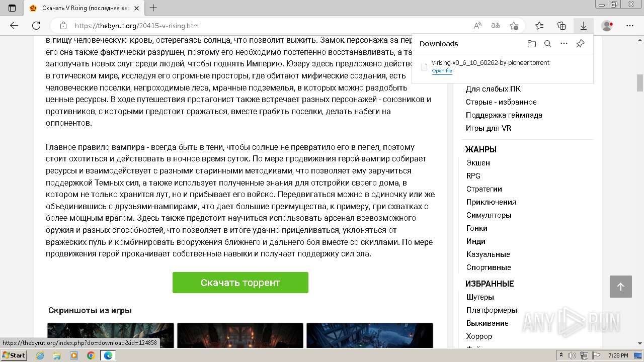Open the Settings and more menu
Image resolution: width=644 pixels, height=362 pixels.
630,26
